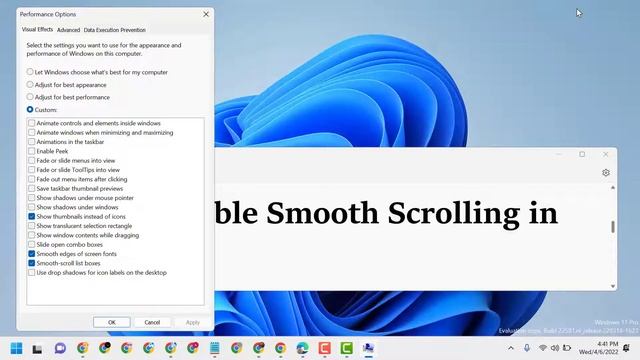This screenshot has width=640, height=360.
Task: Open the notification bell icon
Action: (x=627, y=348)
